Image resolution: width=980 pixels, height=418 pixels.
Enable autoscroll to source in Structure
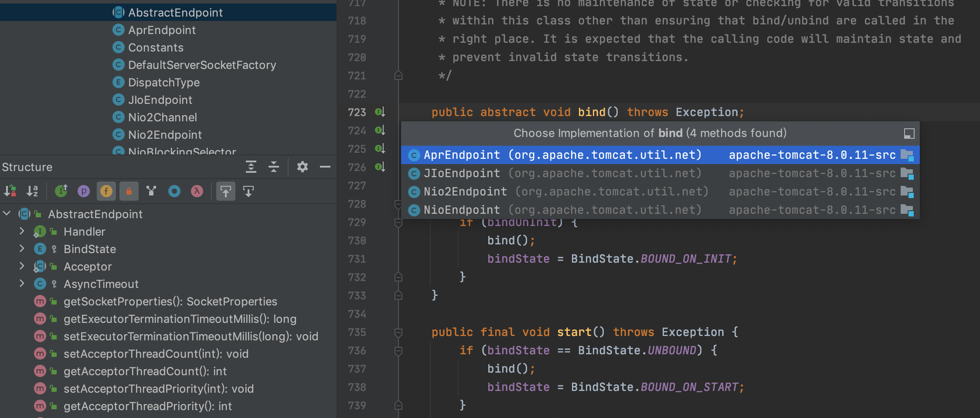click(x=226, y=191)
